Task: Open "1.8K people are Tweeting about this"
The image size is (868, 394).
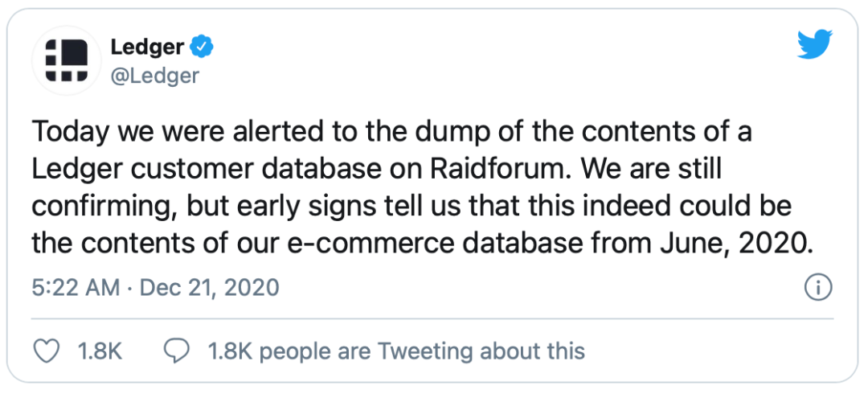Action: 396,351
